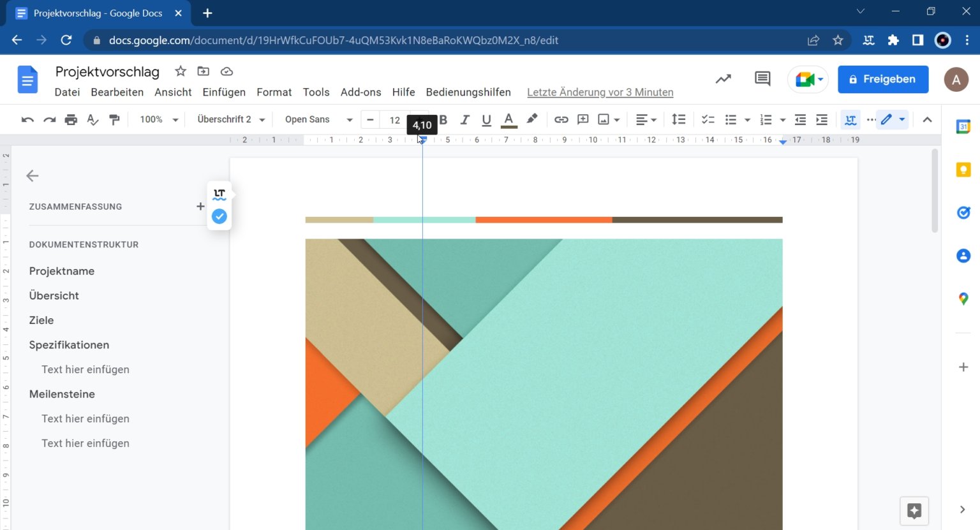Toggle the LanguageTool checker
The width and height of the screenshot is (980, 530).
850,119
